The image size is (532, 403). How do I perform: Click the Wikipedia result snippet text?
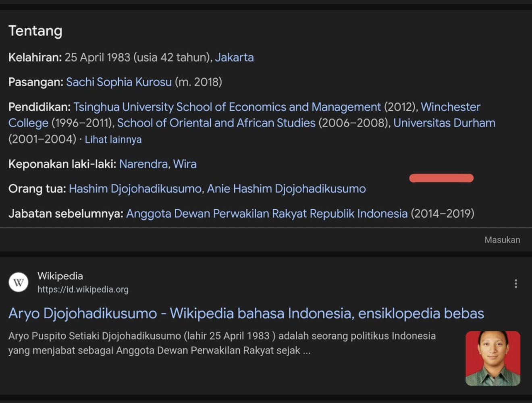point(222,343)
